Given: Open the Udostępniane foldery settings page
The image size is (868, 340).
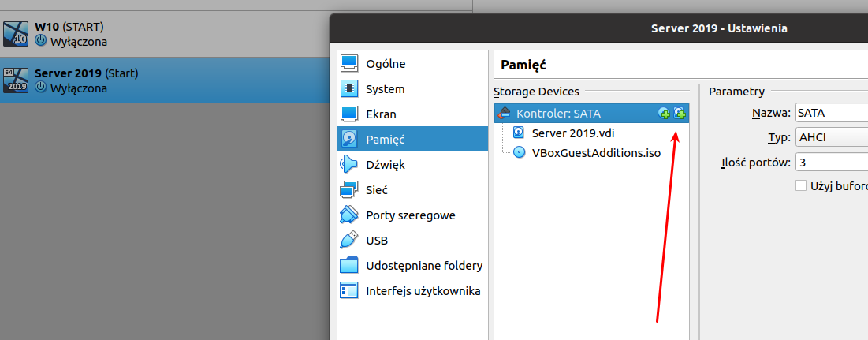Looking at the screenshot, I should point(412,266).
